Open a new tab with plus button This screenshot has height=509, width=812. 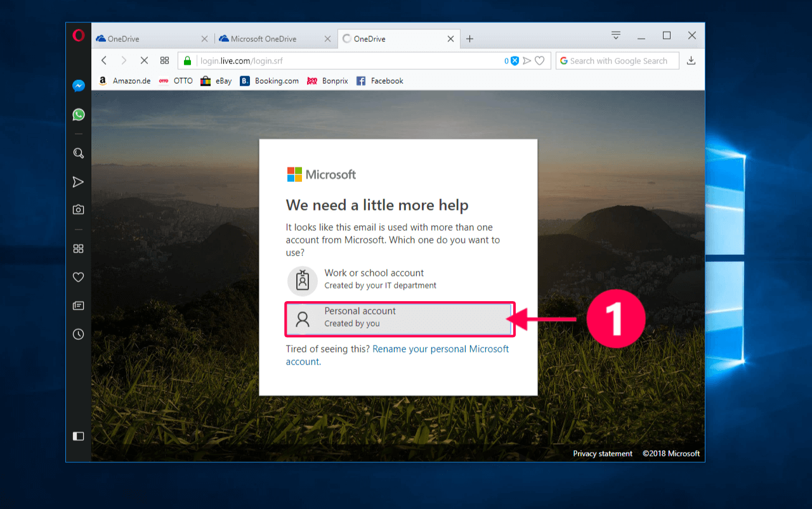[469, 39]
